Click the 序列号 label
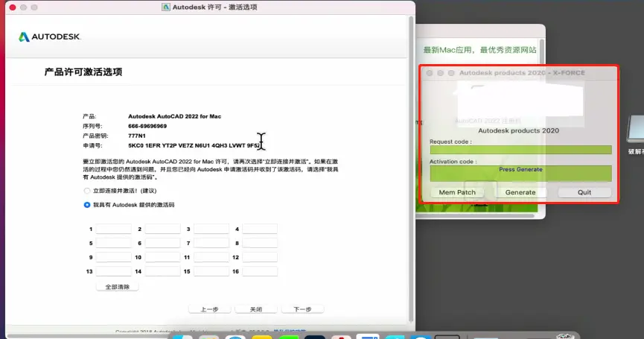Screen dimensions: 644x339 (92, 126)
